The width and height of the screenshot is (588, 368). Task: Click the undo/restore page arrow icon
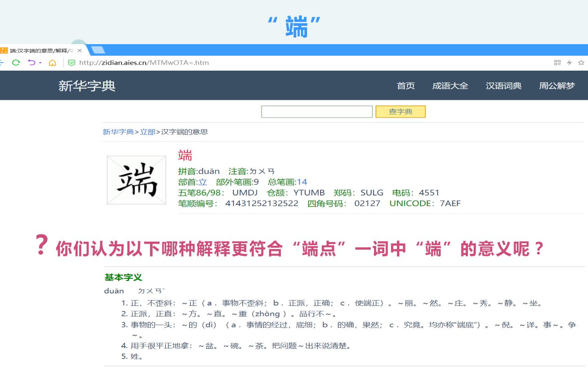click(31, 63)
